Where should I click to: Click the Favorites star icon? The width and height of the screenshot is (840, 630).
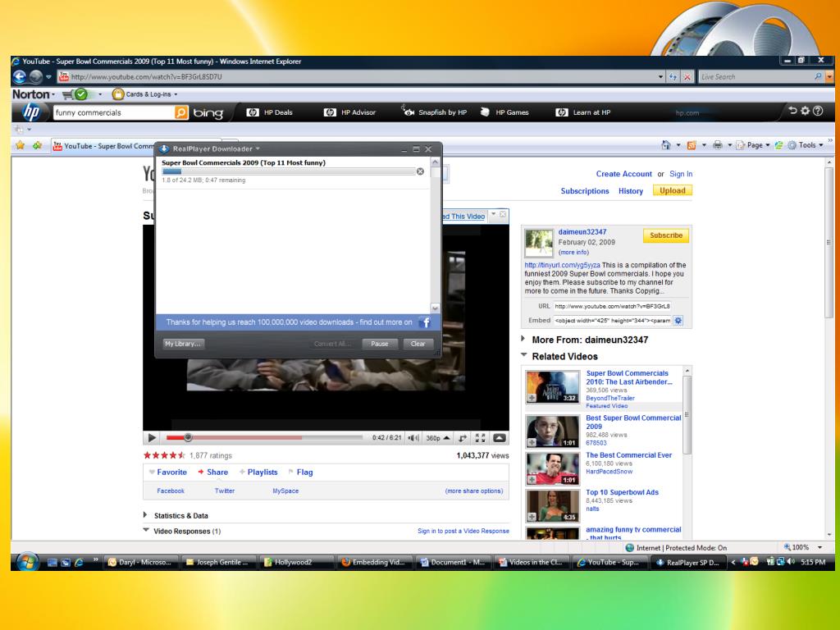tap(21, 145)
